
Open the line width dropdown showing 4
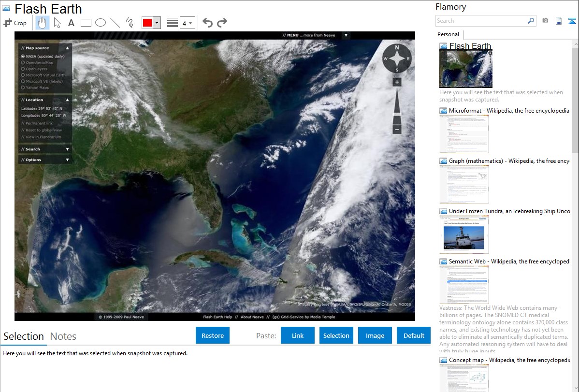coord(187,23)
